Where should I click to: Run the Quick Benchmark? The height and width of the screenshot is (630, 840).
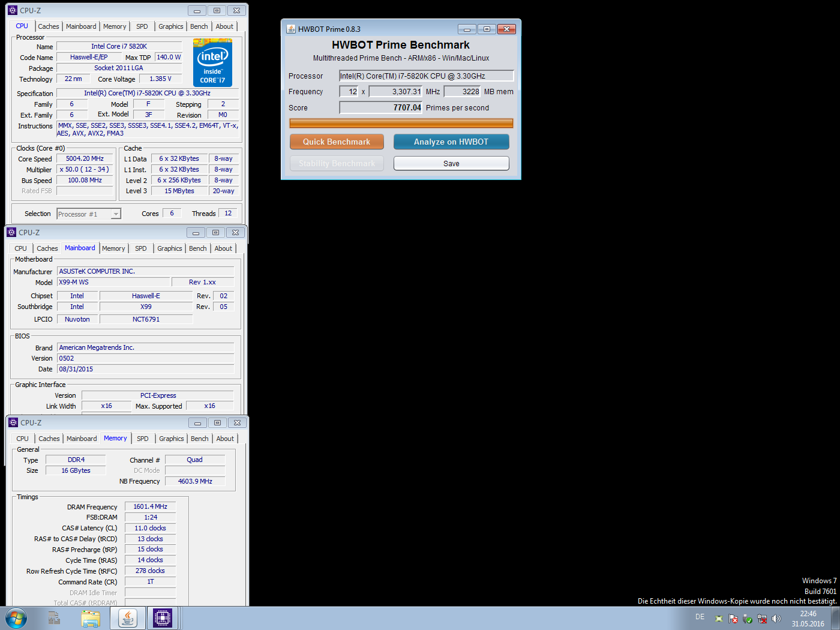(x=337, y=142)
